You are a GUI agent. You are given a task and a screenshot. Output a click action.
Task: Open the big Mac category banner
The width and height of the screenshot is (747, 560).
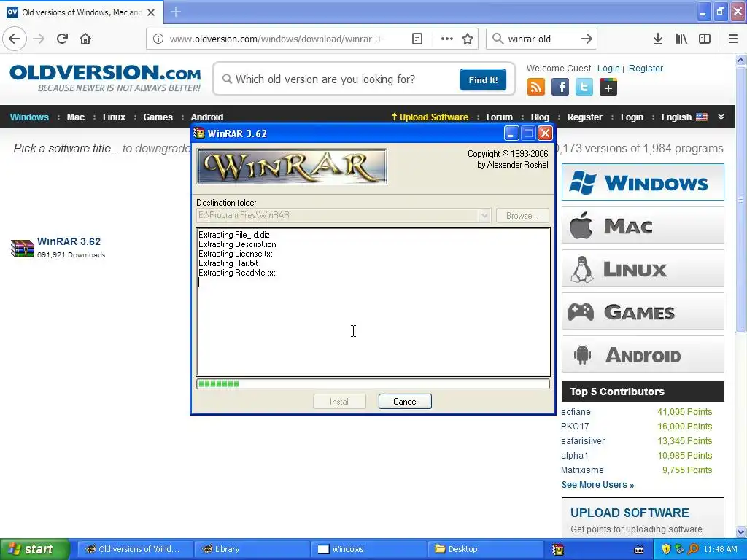(x=643, y=225)
